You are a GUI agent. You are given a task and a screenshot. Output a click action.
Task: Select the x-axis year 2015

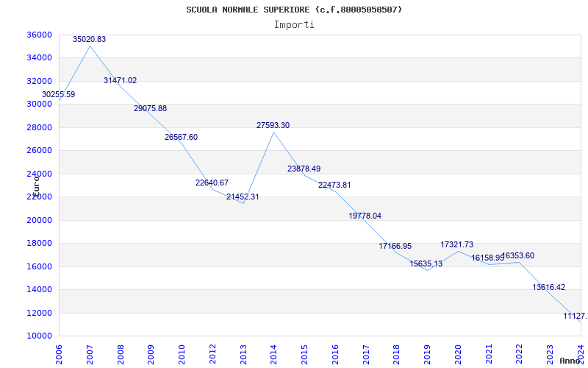tap(304, 355)
